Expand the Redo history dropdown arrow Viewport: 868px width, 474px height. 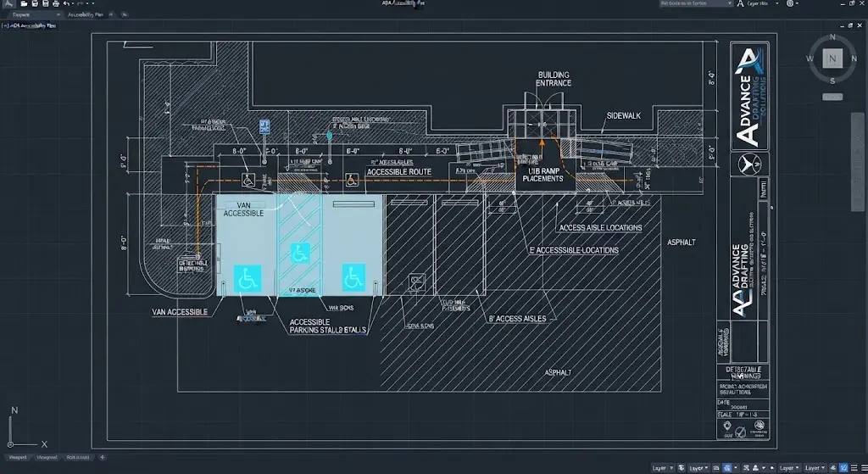click(87, 3)
